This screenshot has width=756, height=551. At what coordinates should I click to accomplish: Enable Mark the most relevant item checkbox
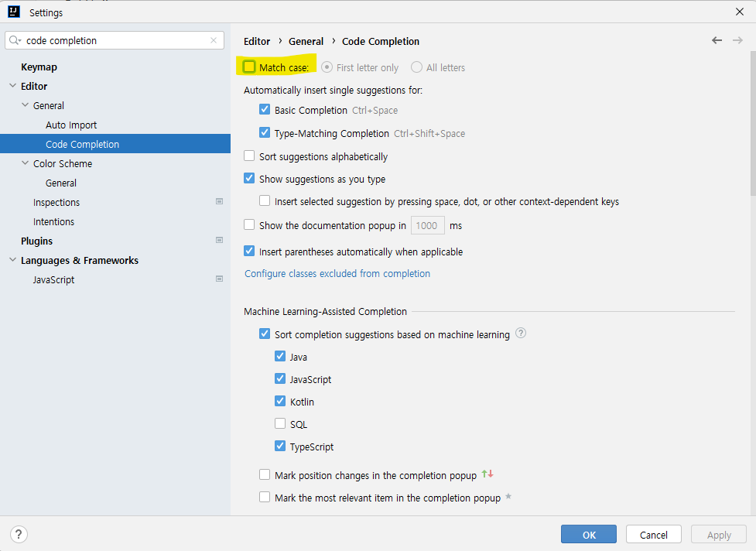click(x=265, y=497)
